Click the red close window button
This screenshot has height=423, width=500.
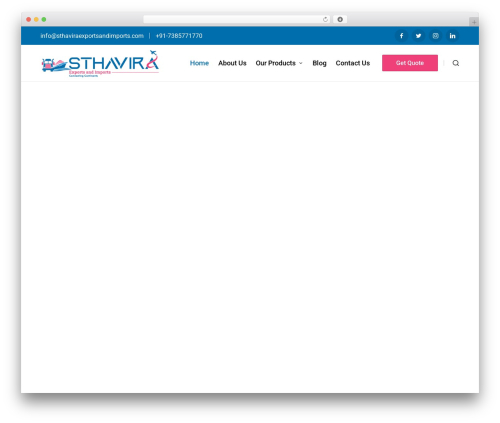point(29,19)
